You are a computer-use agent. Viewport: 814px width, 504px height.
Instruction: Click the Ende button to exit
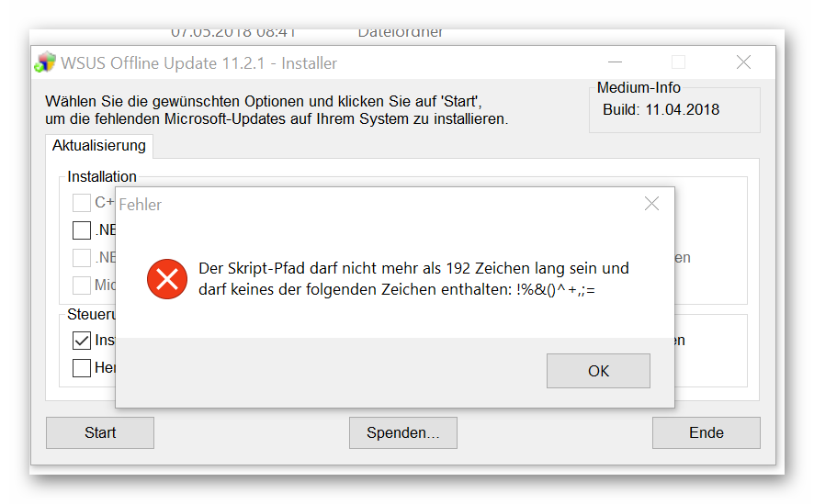(x=706, y=432)
